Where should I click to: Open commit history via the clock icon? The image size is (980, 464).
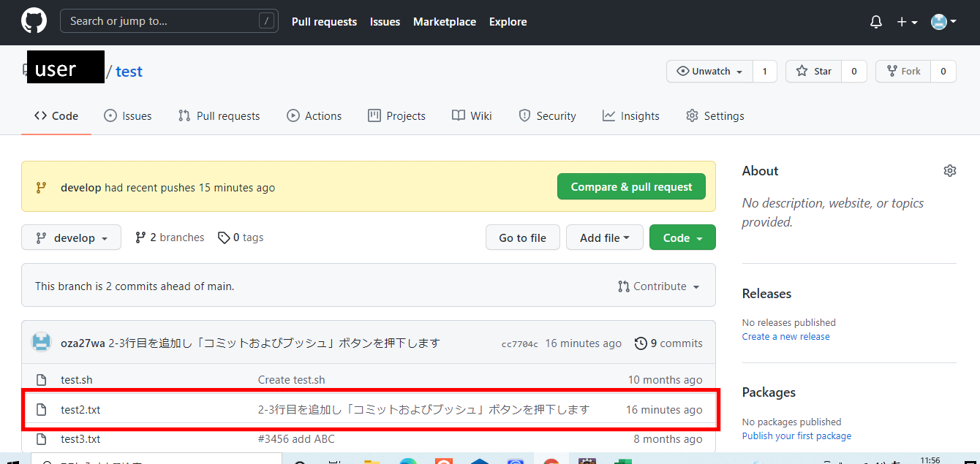click(641, 343)
